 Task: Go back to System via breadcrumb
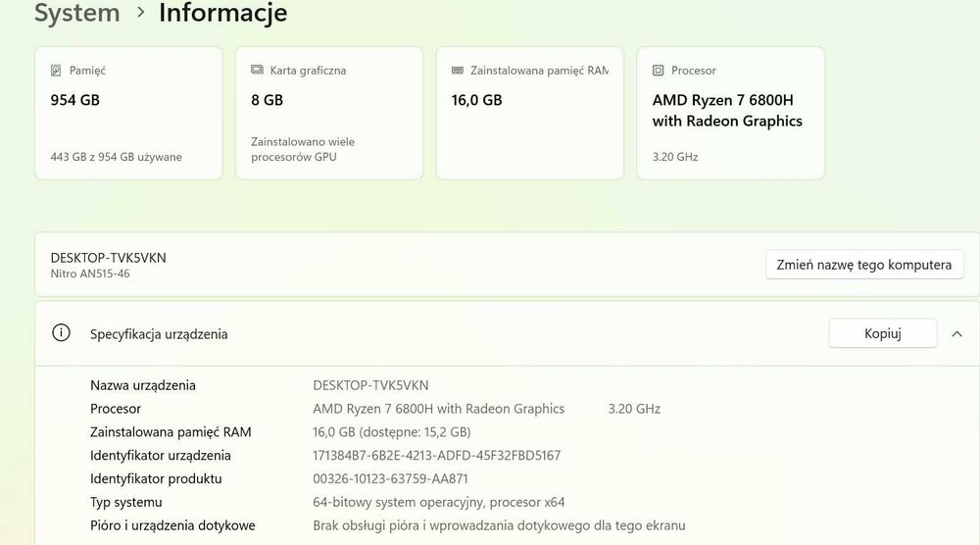click(x=76, y=13)
